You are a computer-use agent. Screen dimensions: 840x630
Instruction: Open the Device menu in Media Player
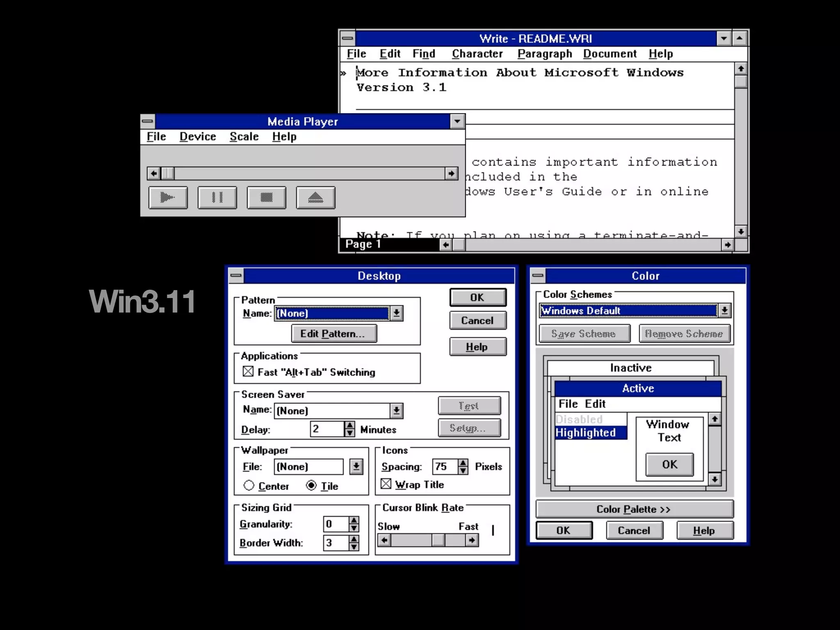(x=198, y=137)
